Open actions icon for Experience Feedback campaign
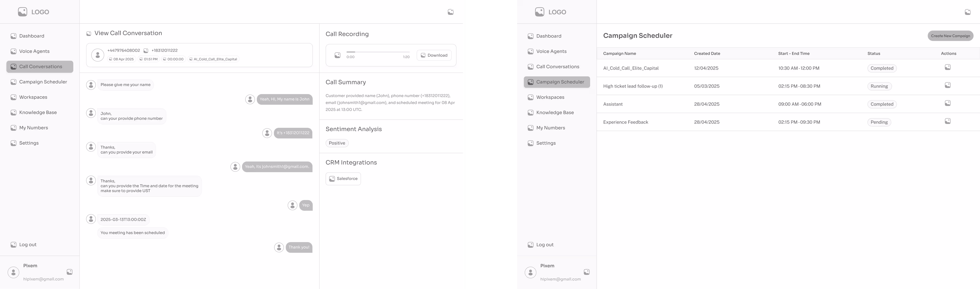980x289 pixels. tap(948, 121)
